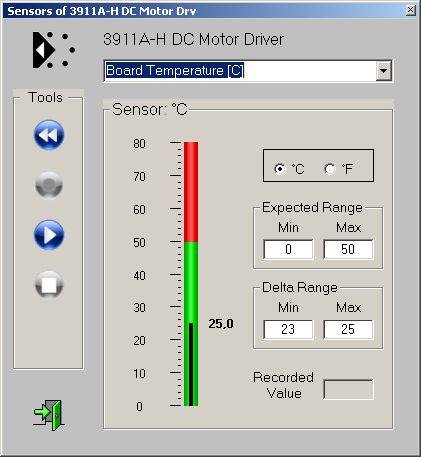Image resolution: width=421 pixels, height=457 pixels.
Task: Open the sensor selection dropdown arrow
Action: click(384, 71)
